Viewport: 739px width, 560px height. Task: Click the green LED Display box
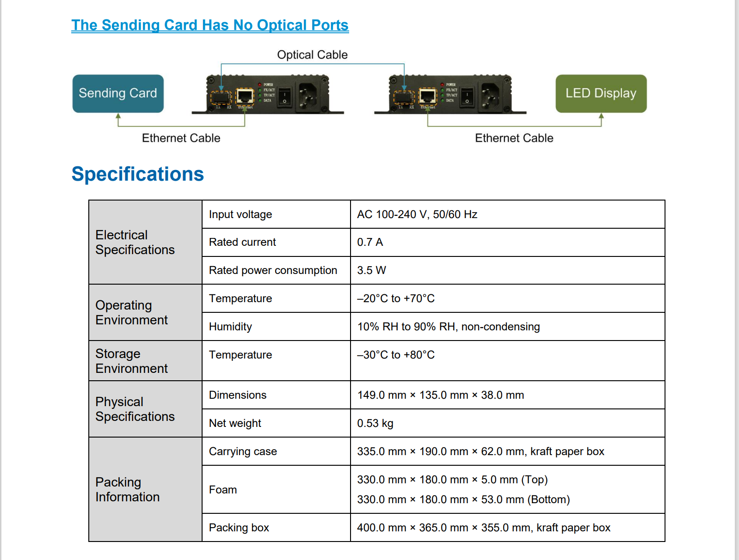tap(601, 93)
